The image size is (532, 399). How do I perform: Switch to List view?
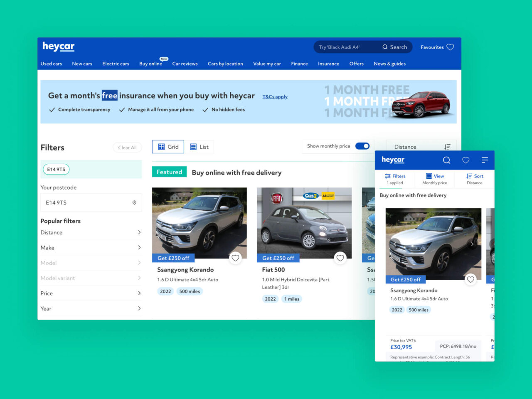[199, 147]
